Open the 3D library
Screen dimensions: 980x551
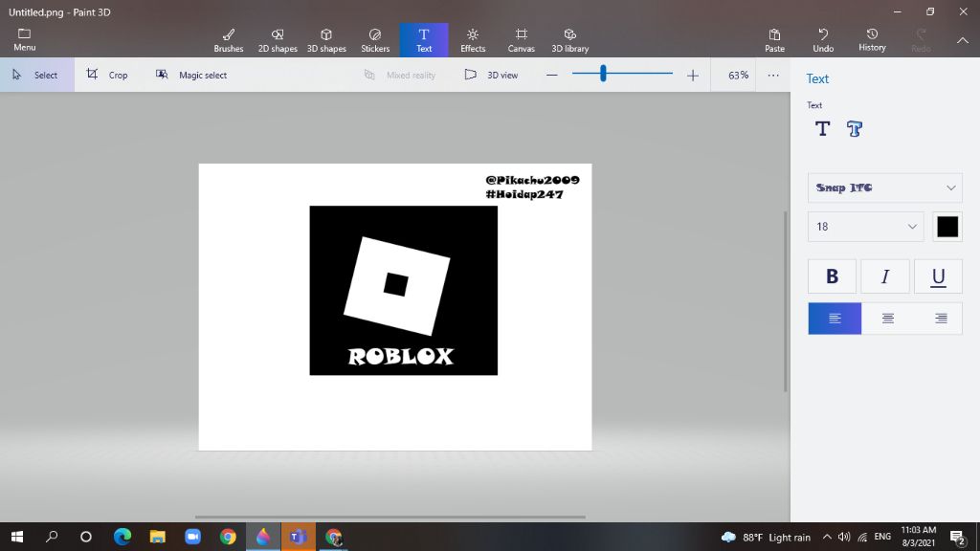pos(570,40)
